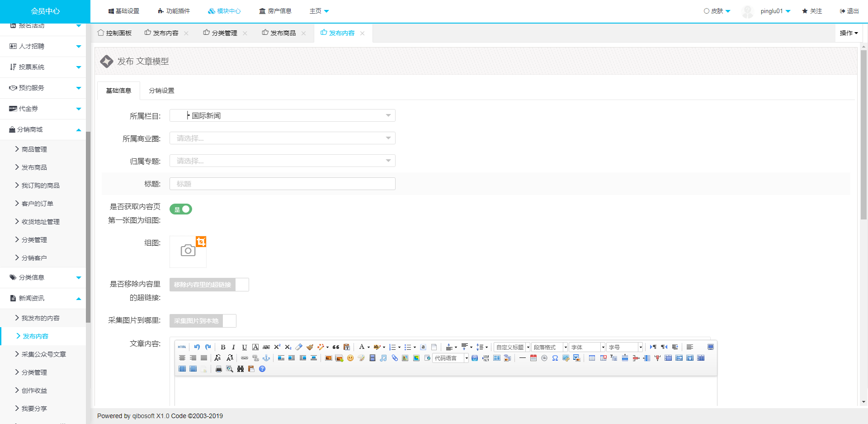The height and width of the screenshot is (424, 868).
Task: Insert special character with the omega icon
Action: pyautogui.click(x=555, y=358)
